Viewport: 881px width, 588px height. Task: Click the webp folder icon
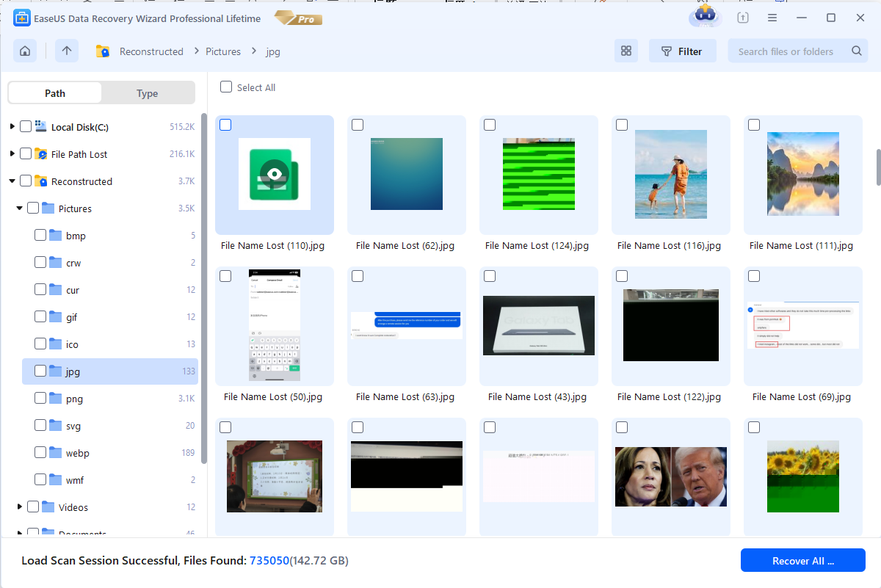click(x=56, y=453)
